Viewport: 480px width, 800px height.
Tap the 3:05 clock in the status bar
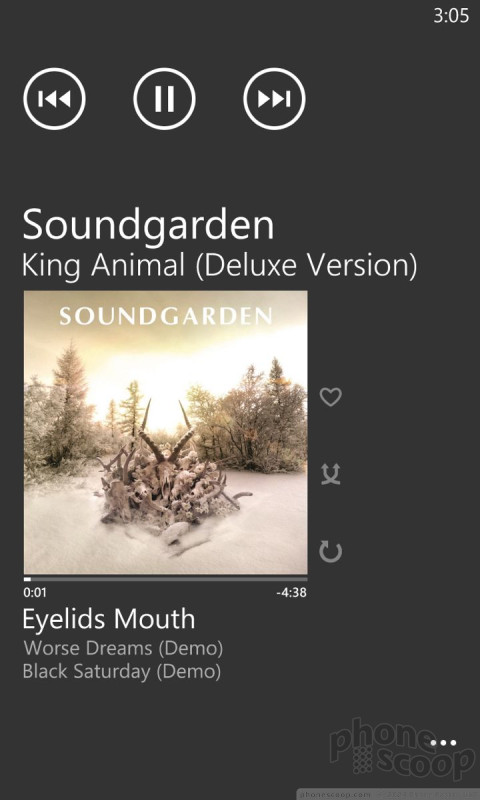(x=451, y=16)
